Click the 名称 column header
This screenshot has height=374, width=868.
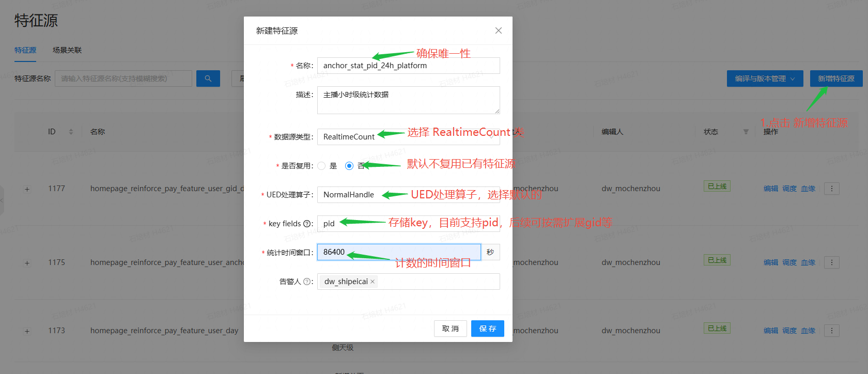[98, 132]
